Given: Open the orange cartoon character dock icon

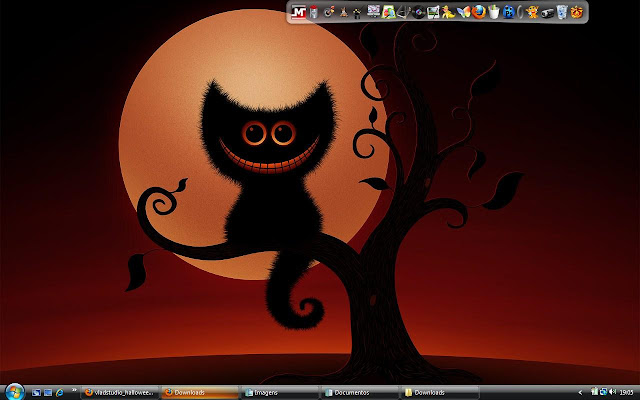Looking at the screenshot, I should tap(532, 12).
